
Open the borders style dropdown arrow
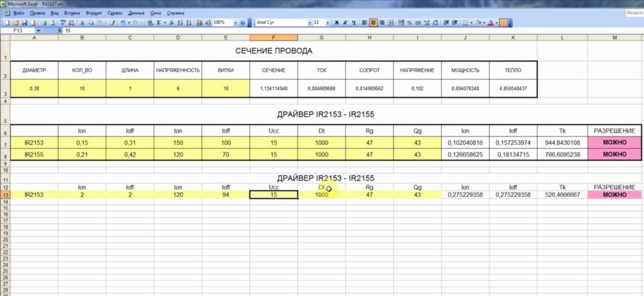point(471,23)
